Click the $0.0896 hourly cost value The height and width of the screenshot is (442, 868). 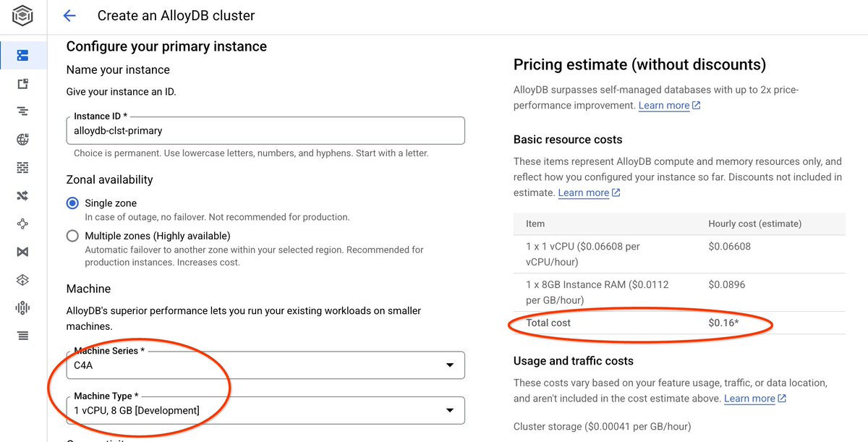point(726,284)
